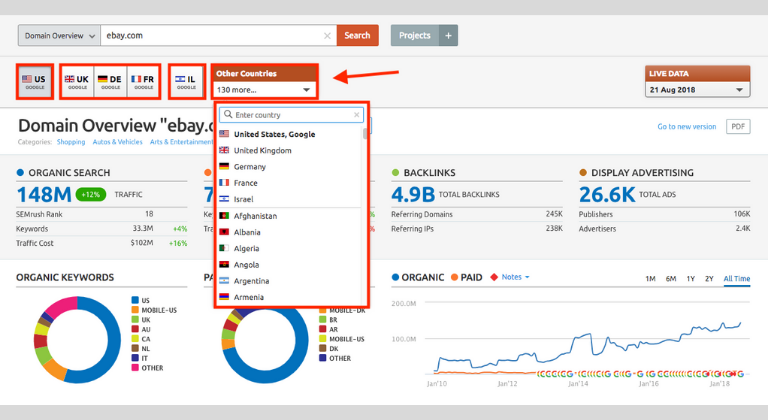
Task: Expand the Other Countries 130 more dropdown
Action: 264,89
